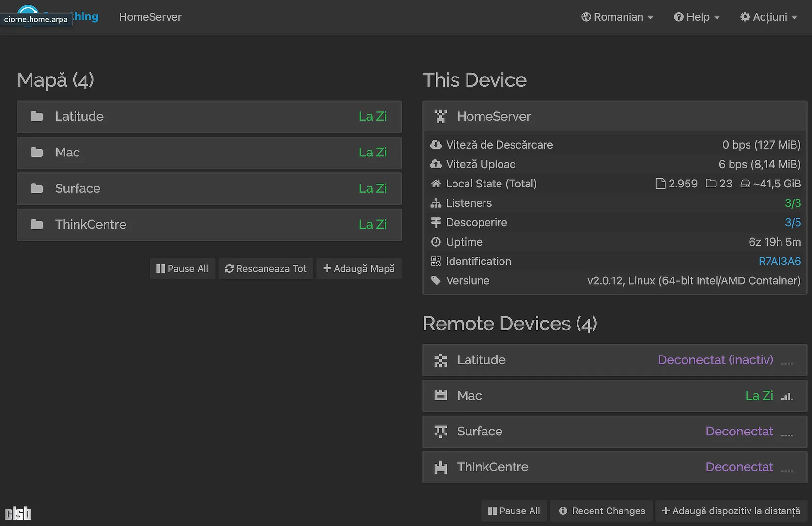Click the HomeServer device identicon
812x526 pixels.
pos(440,116)
